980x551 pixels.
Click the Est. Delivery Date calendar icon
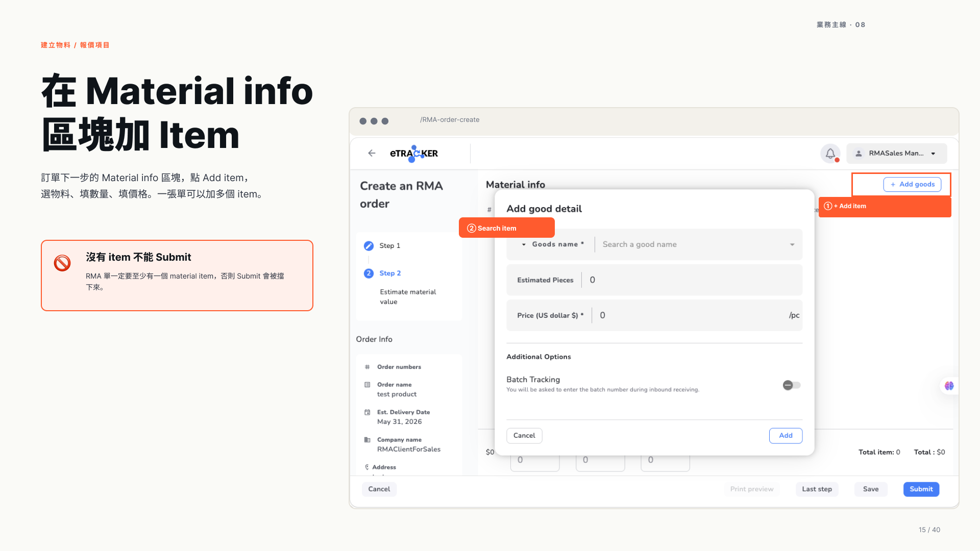(x=367, y=412)
